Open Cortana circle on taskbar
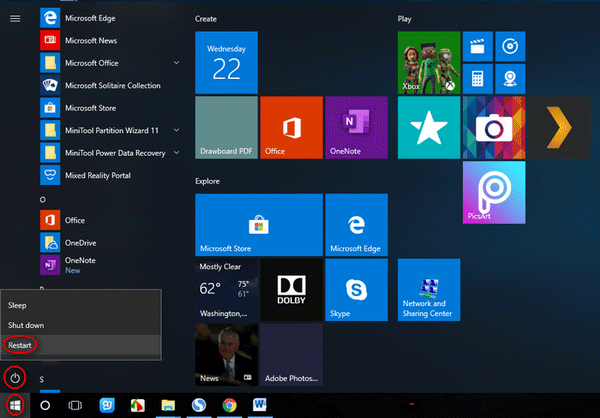Image resolution: width=600 pixels, height=418 pixels. 45,405
